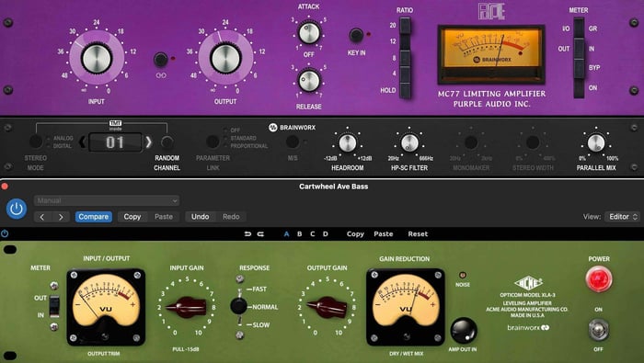This screenshot has height=363, width=644.
Task: Toggle the blue plugin power button
Action: pyautogui.click(x=17, y=209)
